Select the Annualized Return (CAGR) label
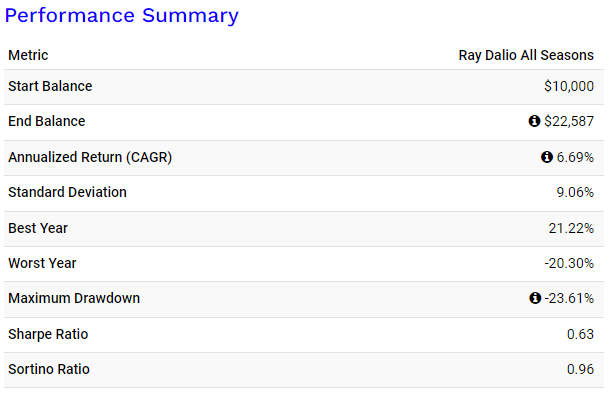The image size is (611, 395). coord(90,157)
